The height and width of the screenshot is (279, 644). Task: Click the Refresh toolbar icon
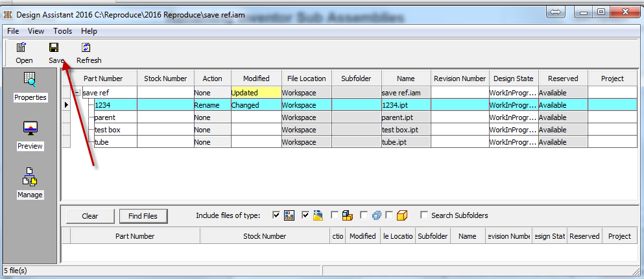[x=86, y=47]
